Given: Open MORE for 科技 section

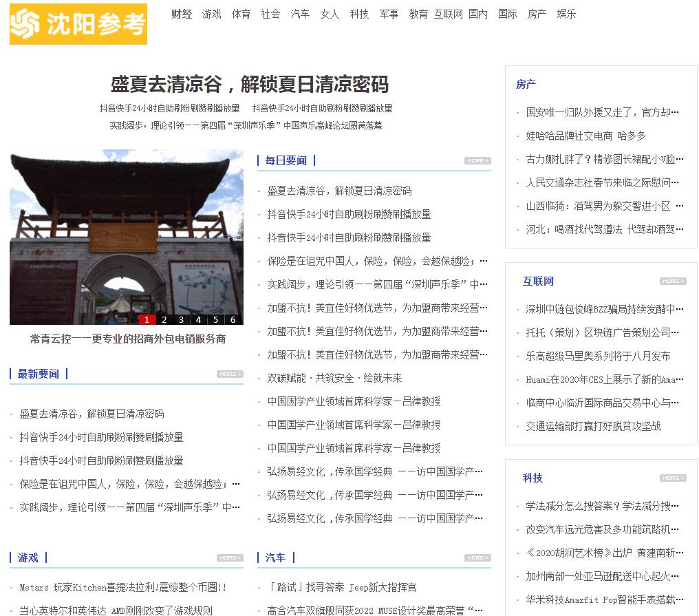Looking at the screenshot, I should [673, 478].
